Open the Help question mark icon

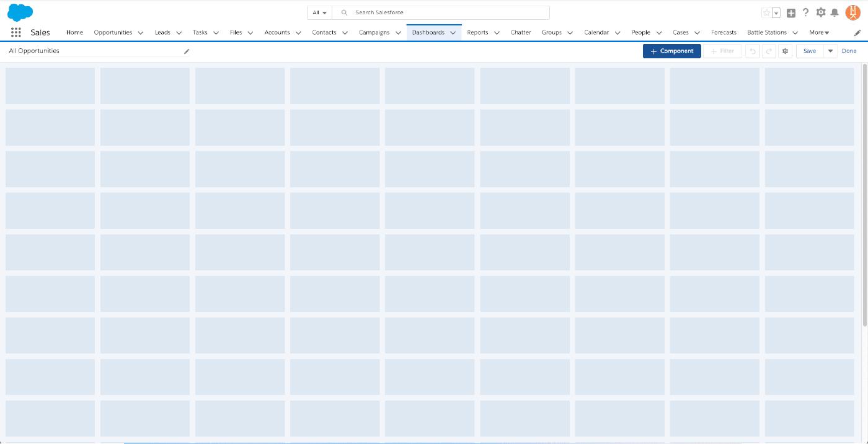(805, 12)
